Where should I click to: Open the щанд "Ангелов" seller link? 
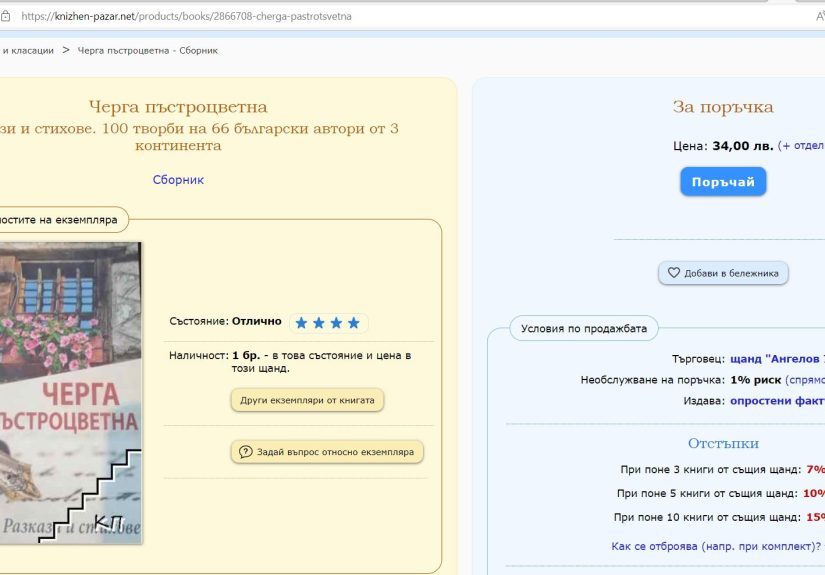click(x=777, y=359)
